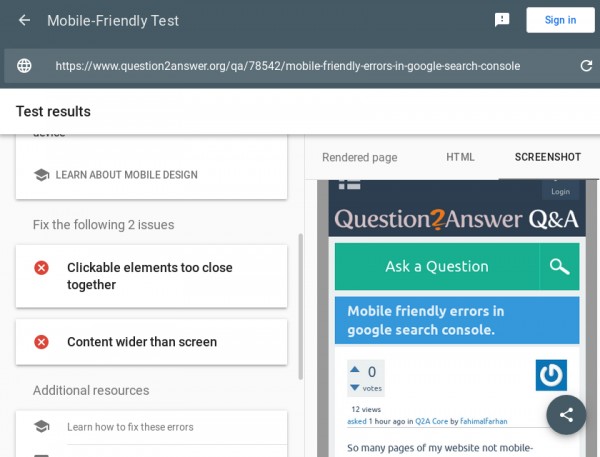Click the reload icon in URL bar
Image resolution: width=600 pixels, height=457 pixels.
[586, 66]
